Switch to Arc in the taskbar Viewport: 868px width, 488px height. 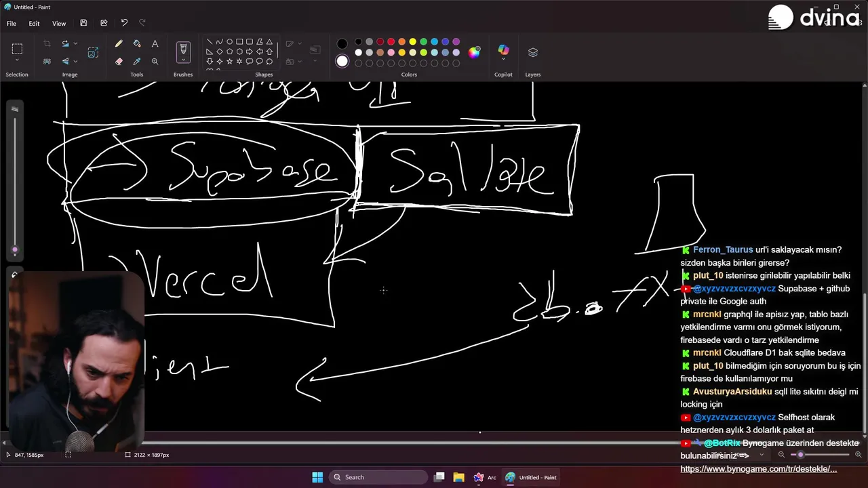tap(484, 477)
